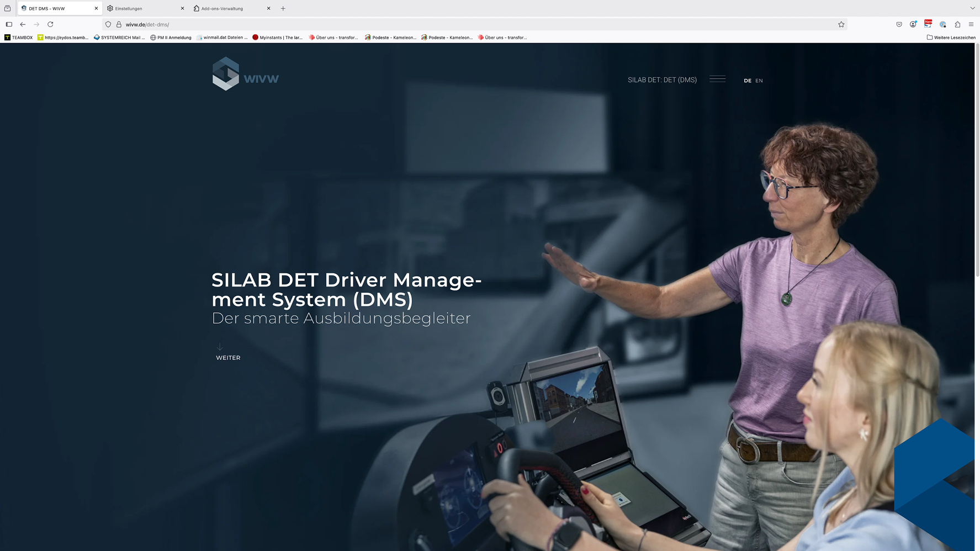Bookmark this page with the star
Viewport: 980px width, 551px height.
click(841, 24)
